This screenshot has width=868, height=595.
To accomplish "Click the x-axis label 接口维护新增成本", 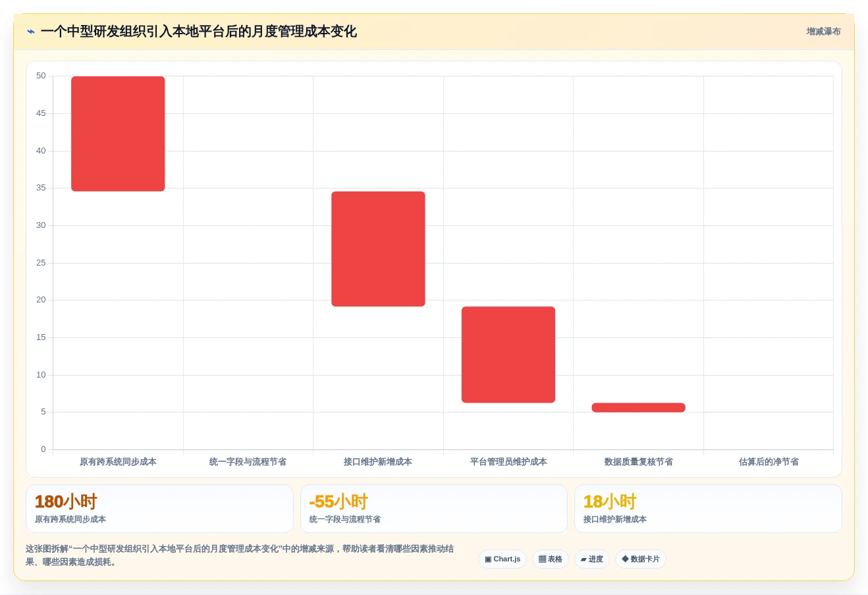I will pyautogui.click(x=378, y=462).
